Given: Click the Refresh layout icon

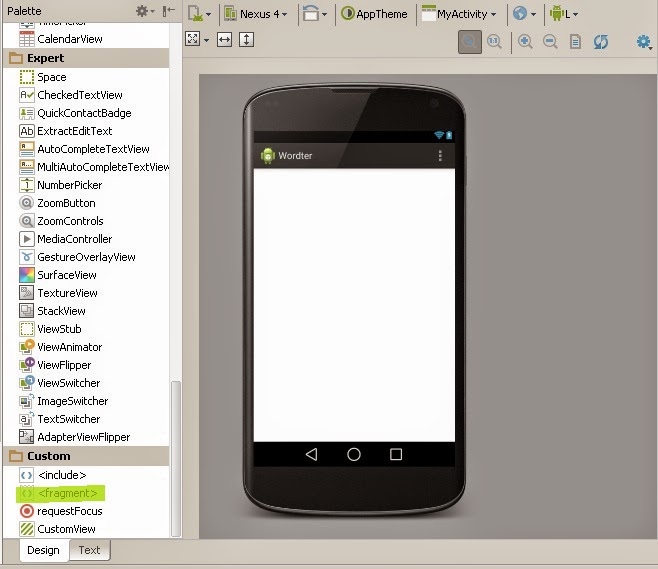Looking at the screenshot, I should 601,42.
